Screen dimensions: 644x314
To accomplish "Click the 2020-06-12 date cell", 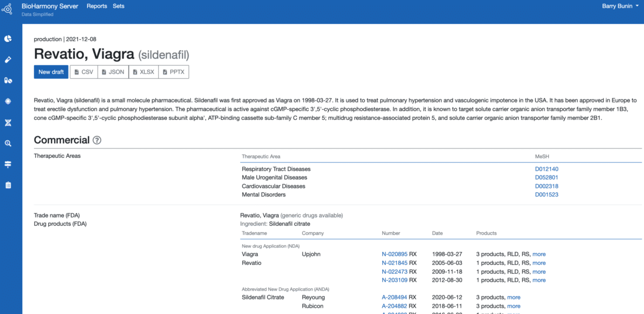I will [x=447, y=298].
